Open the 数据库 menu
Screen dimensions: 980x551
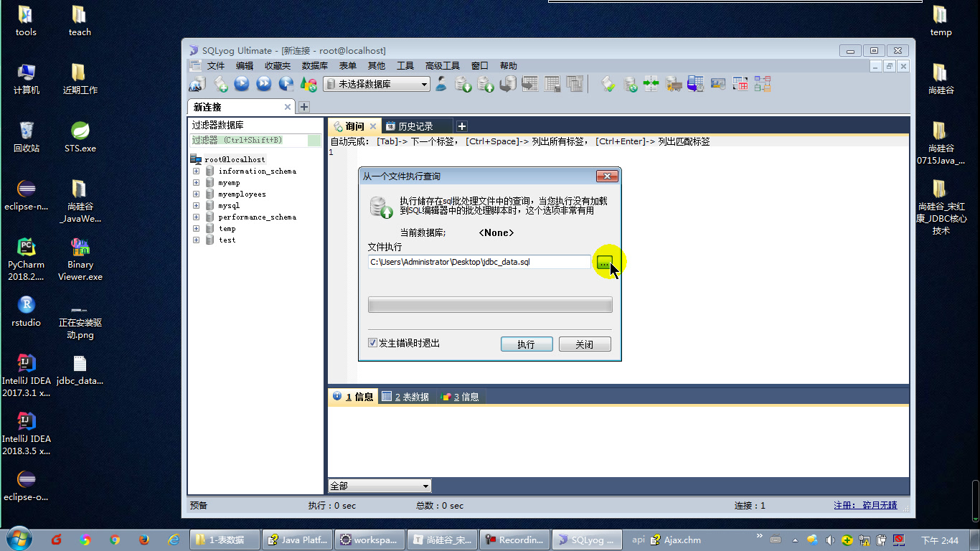click(314, 65)
